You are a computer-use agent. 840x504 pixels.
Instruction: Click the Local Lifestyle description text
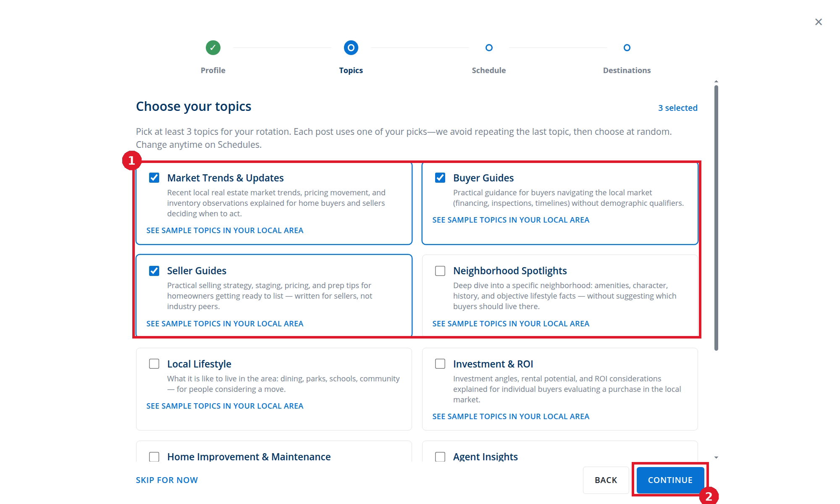point(283,384)
